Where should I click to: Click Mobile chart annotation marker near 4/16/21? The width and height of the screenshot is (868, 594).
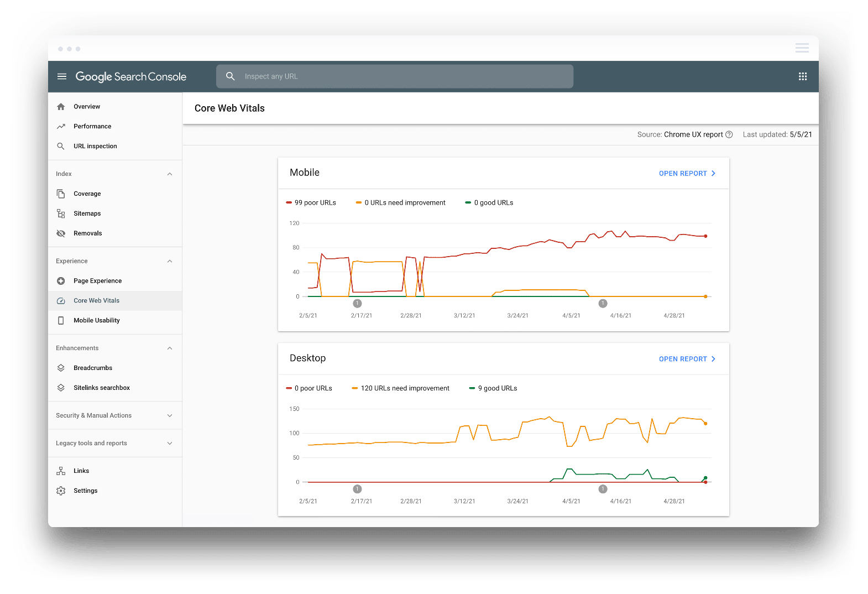pyautogui.click(x=603, y=304)
